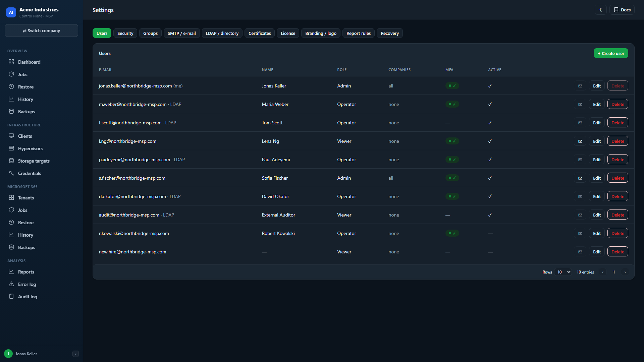Open the LDAP / directory tab

coord(222,33)
